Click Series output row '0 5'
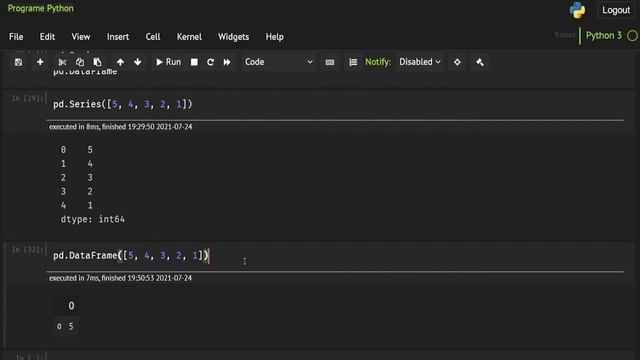The width and height of the screenshot is (640, 360). pyautogui.click(x=77, y=150)
